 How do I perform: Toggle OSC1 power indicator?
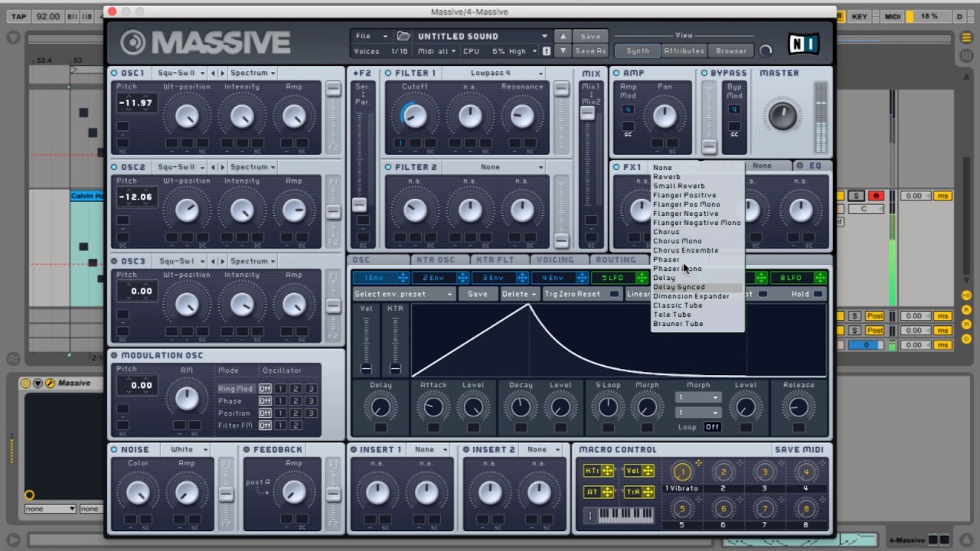tap(114, 73)
